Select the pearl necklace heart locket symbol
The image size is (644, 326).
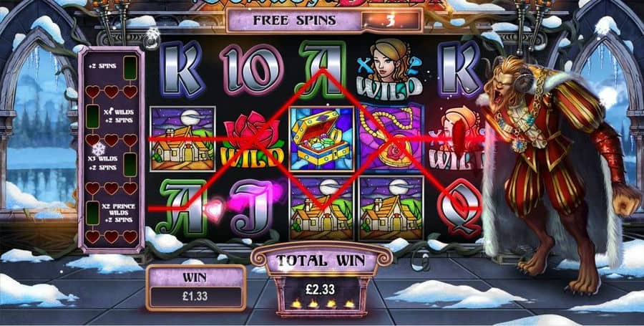tap(391, 137)
